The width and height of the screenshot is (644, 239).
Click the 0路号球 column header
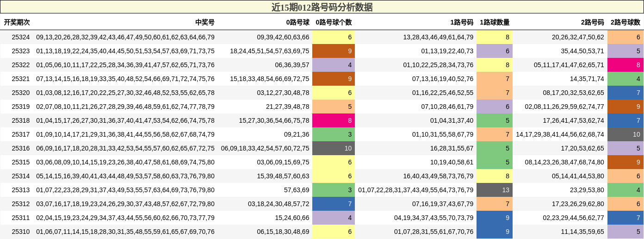[x=297, y=22]
